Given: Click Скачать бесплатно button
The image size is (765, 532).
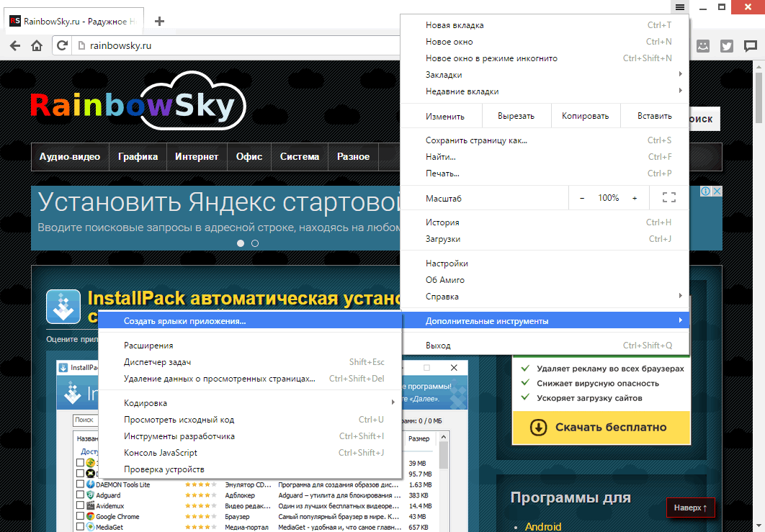Looking at the screenshot, I should [601, 427].
